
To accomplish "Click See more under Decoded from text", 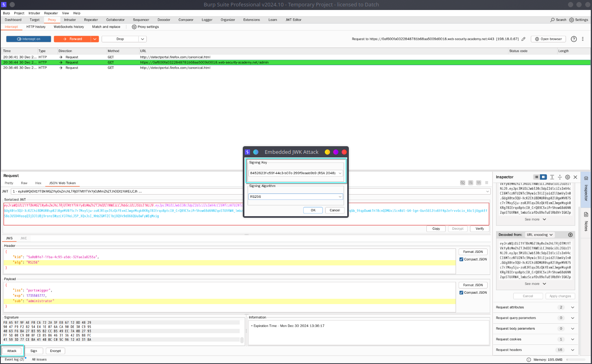I will point(535,284).
